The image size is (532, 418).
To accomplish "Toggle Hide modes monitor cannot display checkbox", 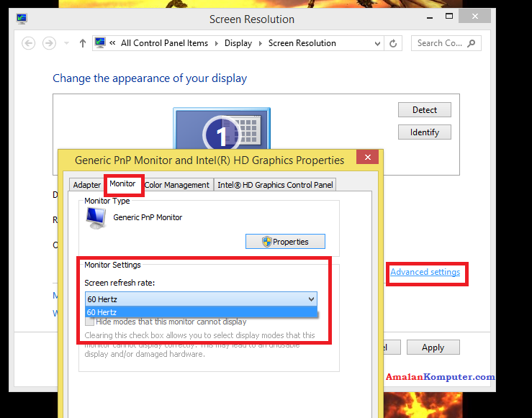I will (89, 322).
